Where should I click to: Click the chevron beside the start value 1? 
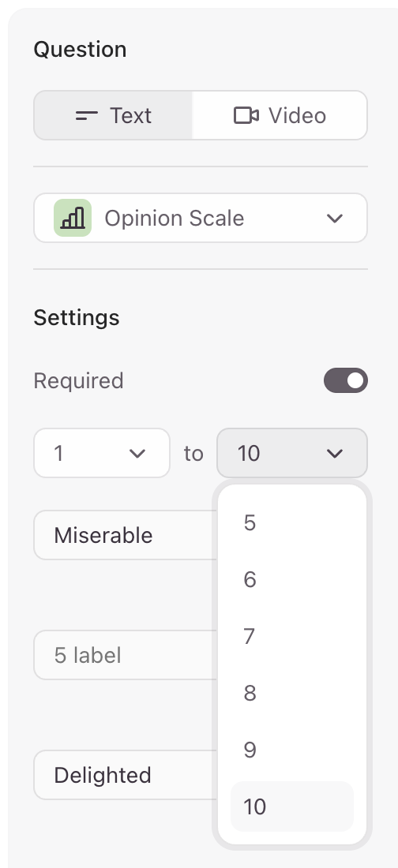tap(137, 454)
